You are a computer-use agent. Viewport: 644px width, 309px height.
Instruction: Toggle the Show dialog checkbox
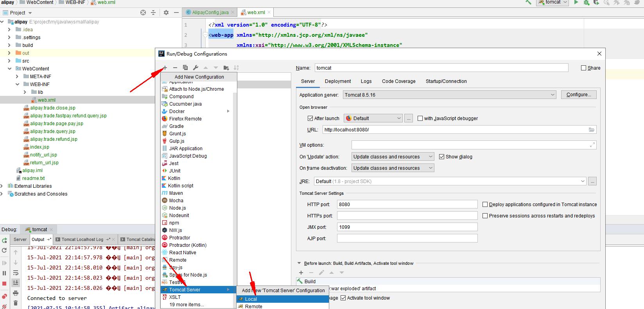tap(442, 156)
